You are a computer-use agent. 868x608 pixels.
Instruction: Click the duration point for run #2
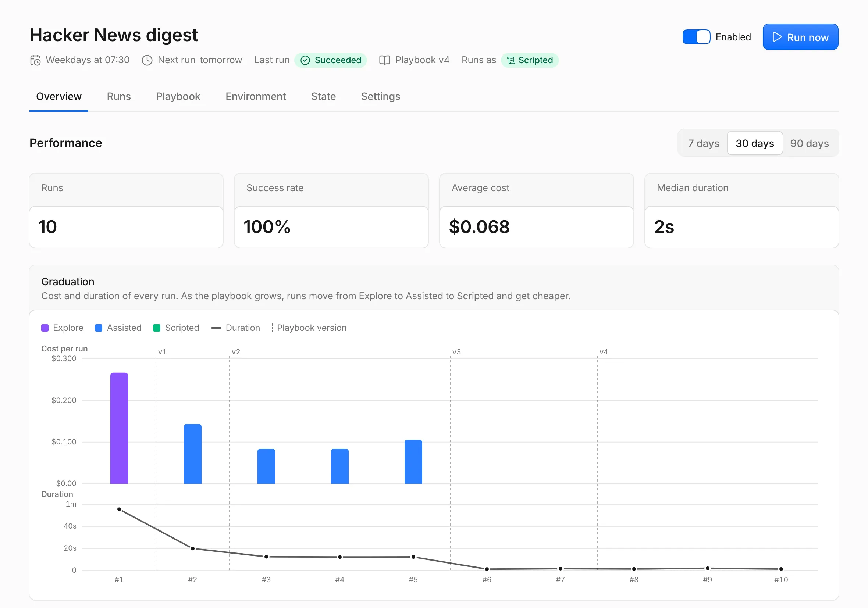pyautogui.click(x=192, y=549)
